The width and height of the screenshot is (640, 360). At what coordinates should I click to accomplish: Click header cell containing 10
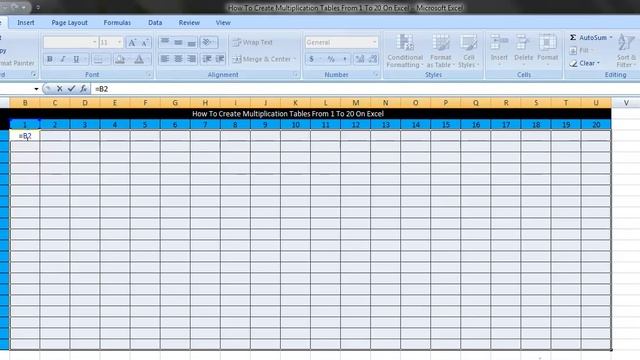pos(296,124)
